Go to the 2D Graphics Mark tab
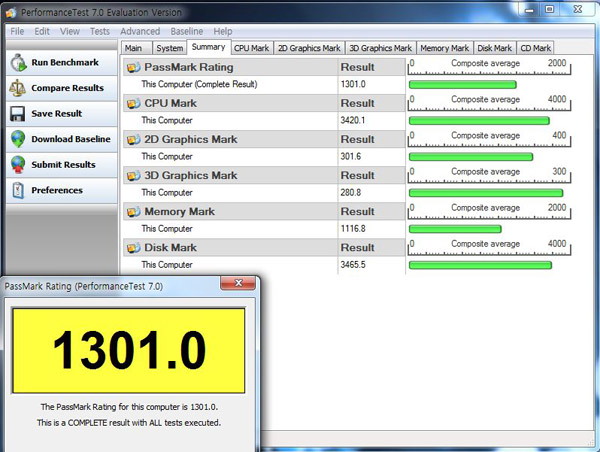The width and height of the screenshot is (600, 452). tap(309, 48)
